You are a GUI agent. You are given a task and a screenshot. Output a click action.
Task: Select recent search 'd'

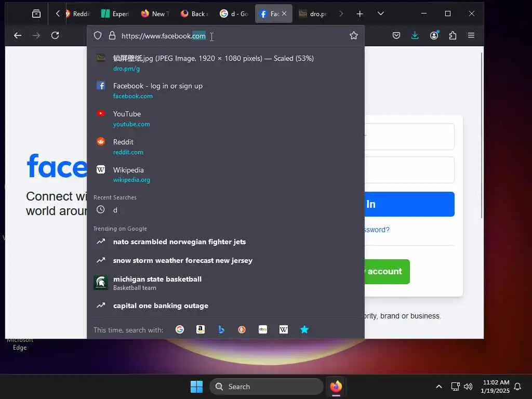pyautogui.click(x=225, y=210)
